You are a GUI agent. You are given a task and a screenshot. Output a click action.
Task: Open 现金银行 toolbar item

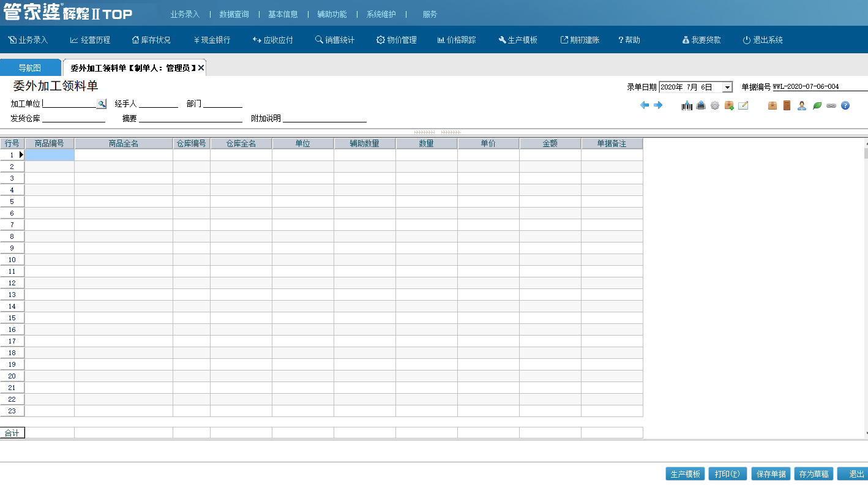click(x=212, y=40)
